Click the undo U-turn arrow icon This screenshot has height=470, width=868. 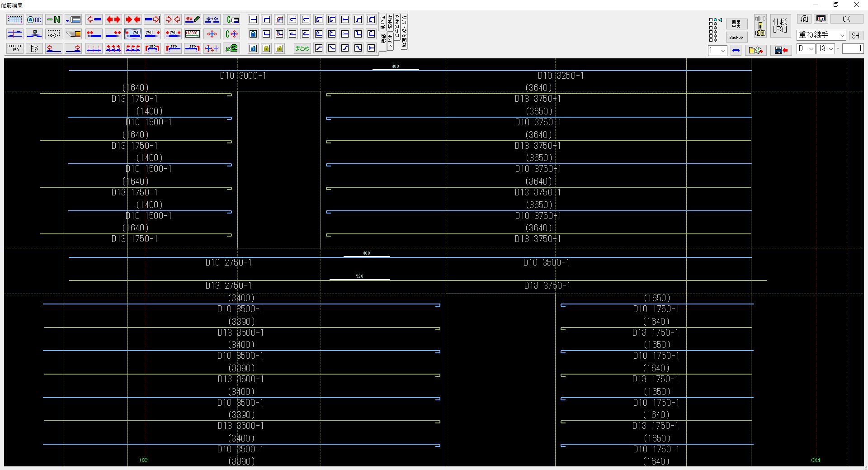click(x=804, y=19)
